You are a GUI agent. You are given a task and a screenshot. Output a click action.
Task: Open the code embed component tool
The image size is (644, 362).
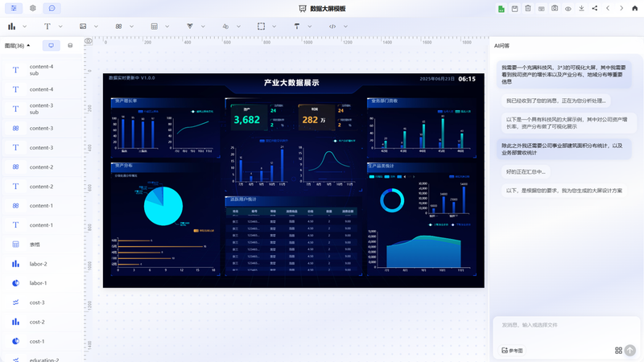coord(332,27)
